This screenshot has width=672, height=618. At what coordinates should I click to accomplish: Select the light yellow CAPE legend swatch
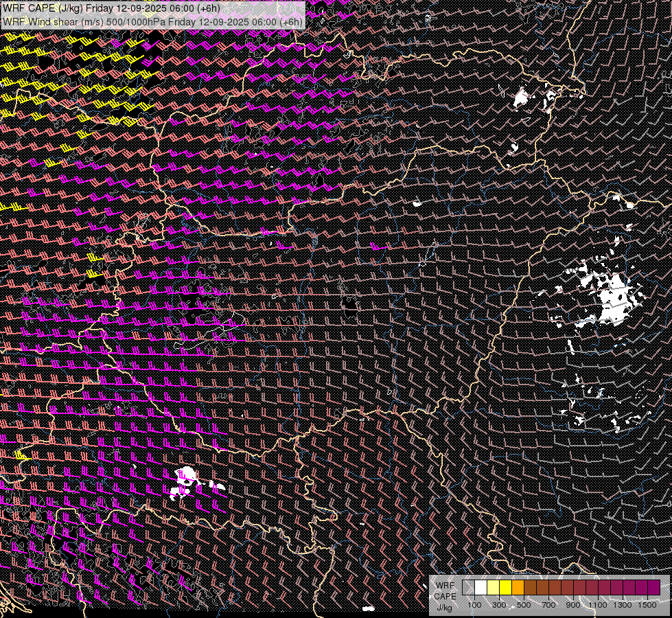(x=493, y=587)
